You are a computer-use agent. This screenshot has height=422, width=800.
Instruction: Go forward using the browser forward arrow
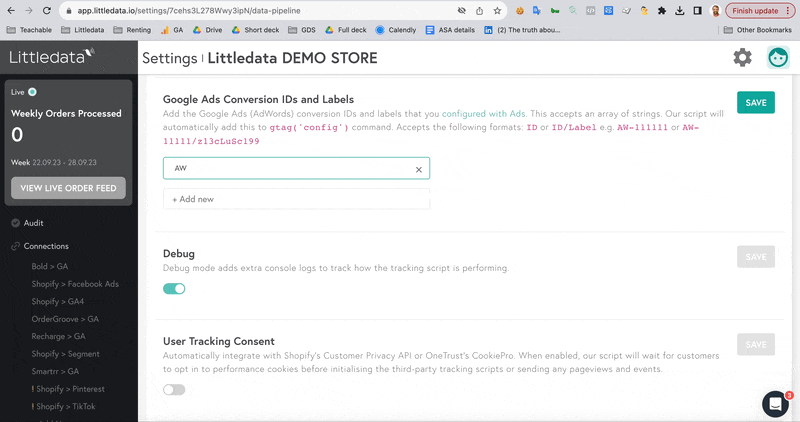pos(29,10)
